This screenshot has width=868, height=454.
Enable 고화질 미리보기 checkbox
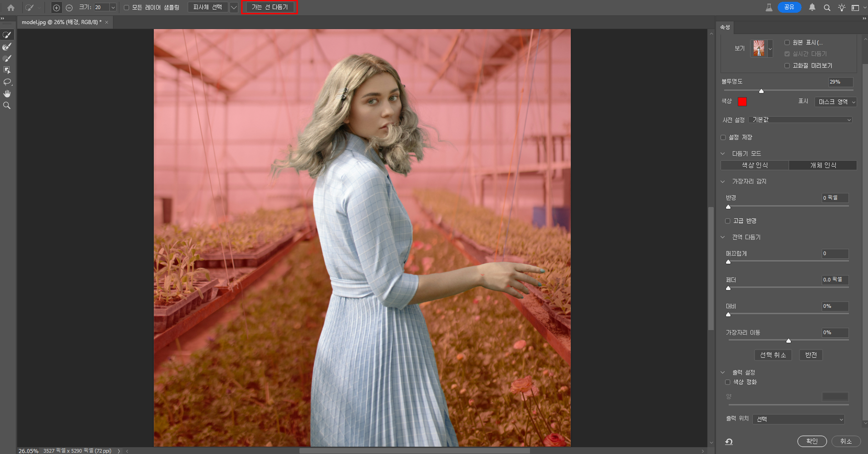[787, 65]
